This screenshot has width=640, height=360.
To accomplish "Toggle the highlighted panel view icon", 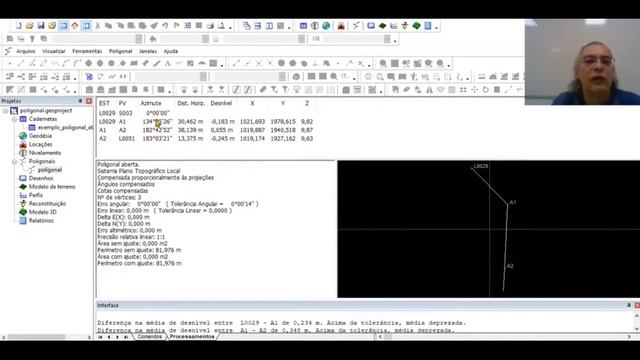I will pos(64,26).
